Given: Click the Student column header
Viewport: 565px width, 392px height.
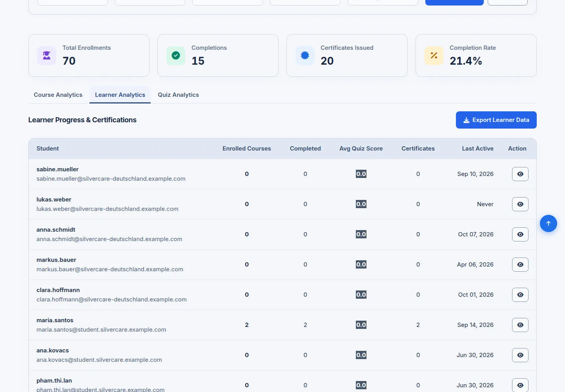Looking at the screenshot, I should (47, 149).
